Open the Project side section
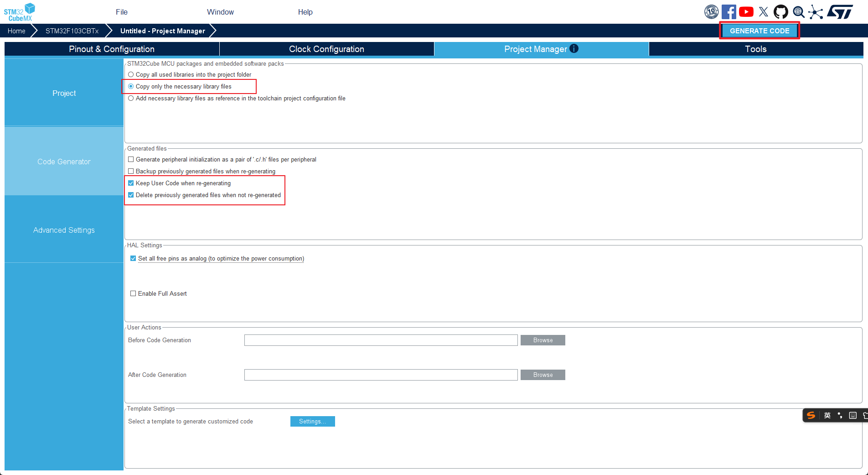This screenshot has width=868, height=475. pyautogui.click(x=64, y=93)
